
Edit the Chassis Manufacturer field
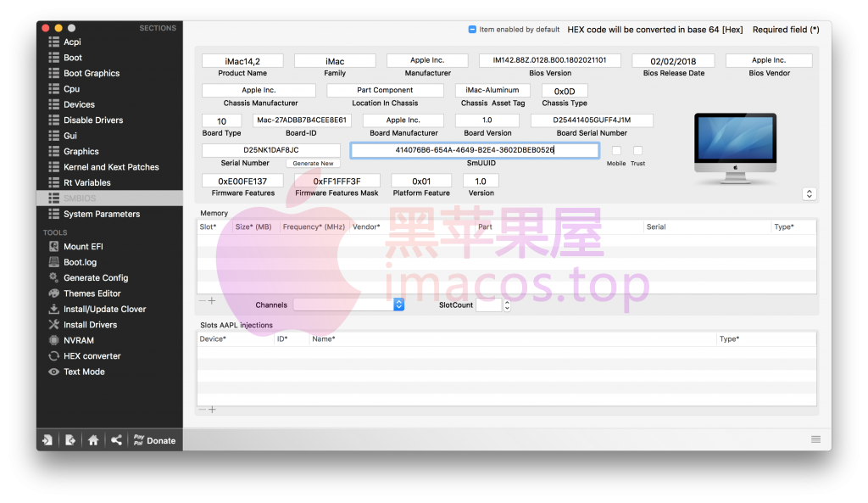pyautogui.click(x=259, y=90)
